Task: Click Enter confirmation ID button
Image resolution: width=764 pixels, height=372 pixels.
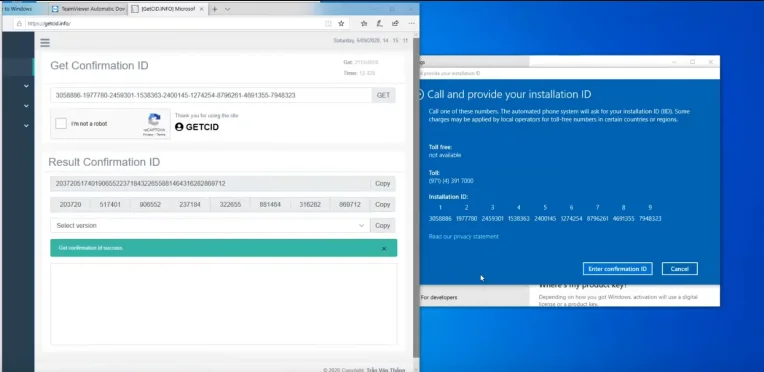Action: coord(617,269)
